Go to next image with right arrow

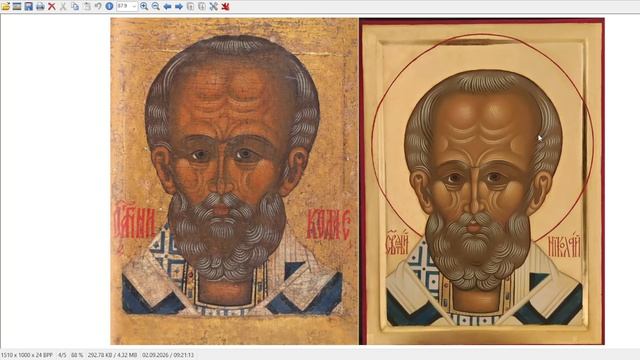coord(179,6)
